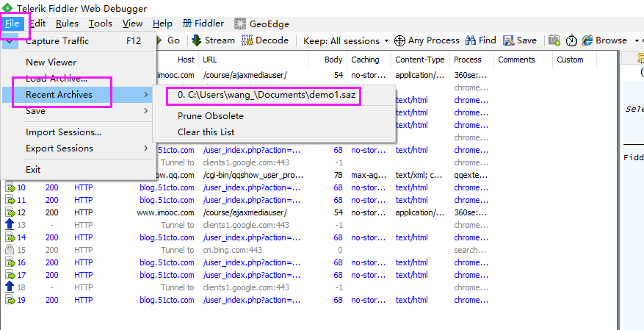This screenshot has height=330, width=644.
Task: Click the 360se:… process cell in row 12
Action: tap(471, 212)
